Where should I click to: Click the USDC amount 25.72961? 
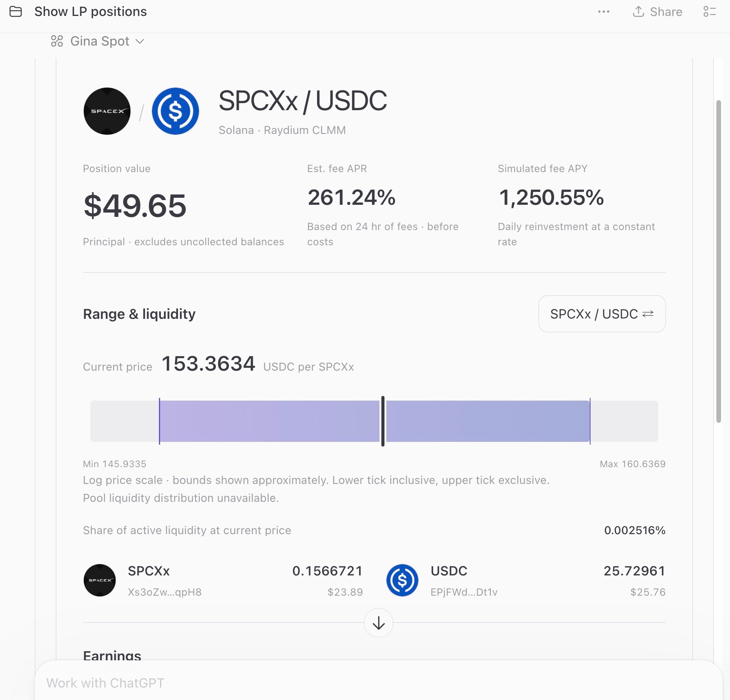[x=635, y=571]
